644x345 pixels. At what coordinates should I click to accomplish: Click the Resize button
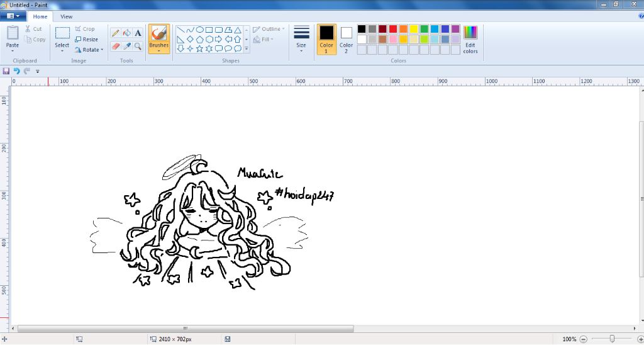tap(86, 40)
